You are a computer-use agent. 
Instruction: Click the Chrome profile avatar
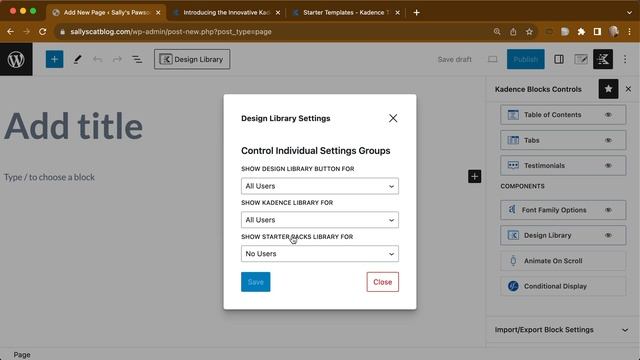click(x=613, y=31)
